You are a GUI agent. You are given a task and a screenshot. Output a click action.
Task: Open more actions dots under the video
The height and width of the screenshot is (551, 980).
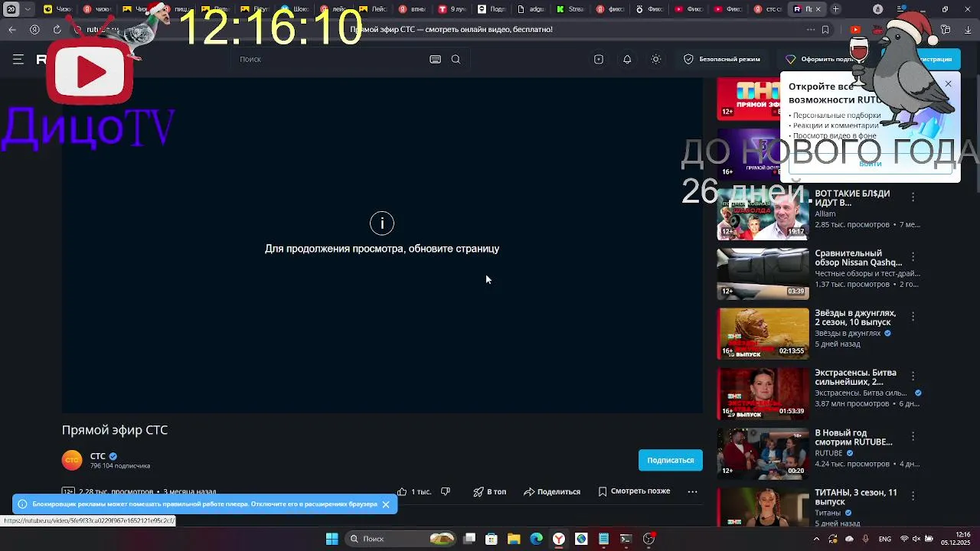(692, 491)
